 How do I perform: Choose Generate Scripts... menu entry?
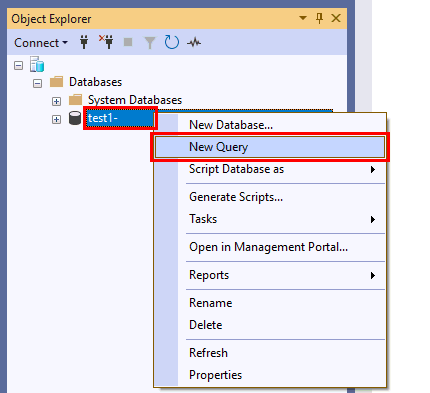[270, 197]
